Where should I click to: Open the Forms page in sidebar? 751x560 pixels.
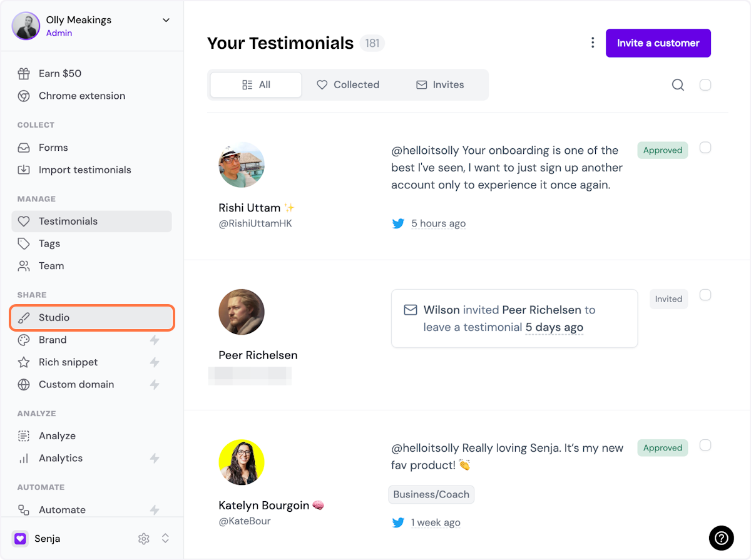(53, 148)
